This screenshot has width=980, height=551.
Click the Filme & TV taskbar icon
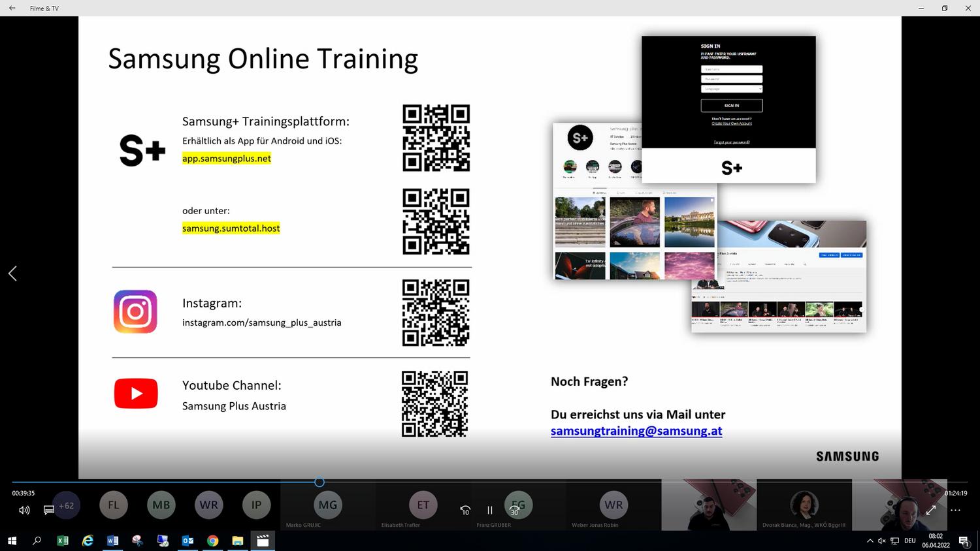tap(263, 541)
